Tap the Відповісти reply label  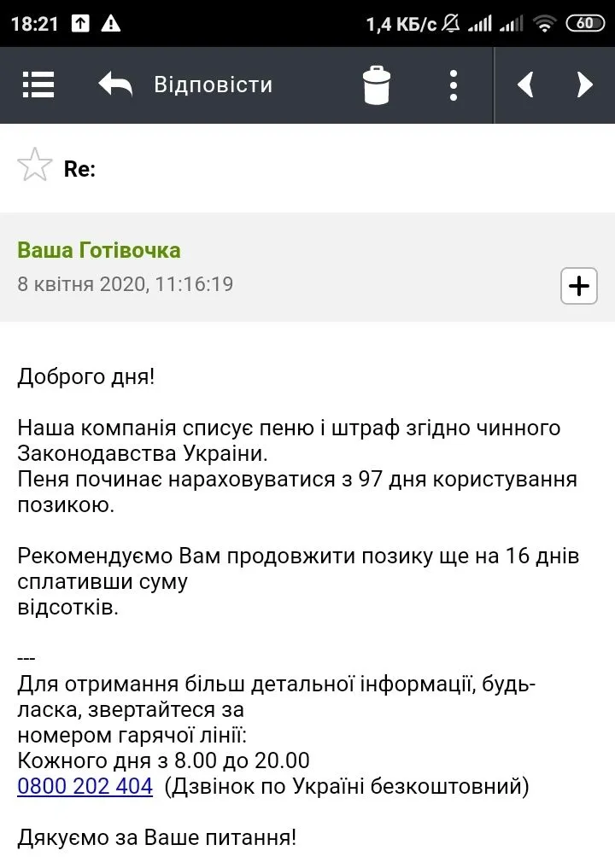coord(213,84)
